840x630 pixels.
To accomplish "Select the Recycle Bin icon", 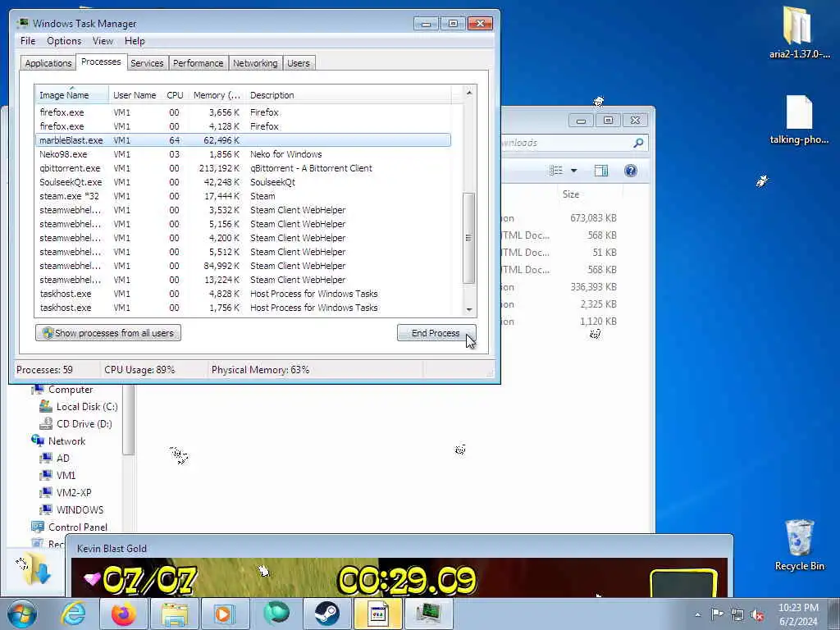I will pyautogui.click(x=799, y=545).
